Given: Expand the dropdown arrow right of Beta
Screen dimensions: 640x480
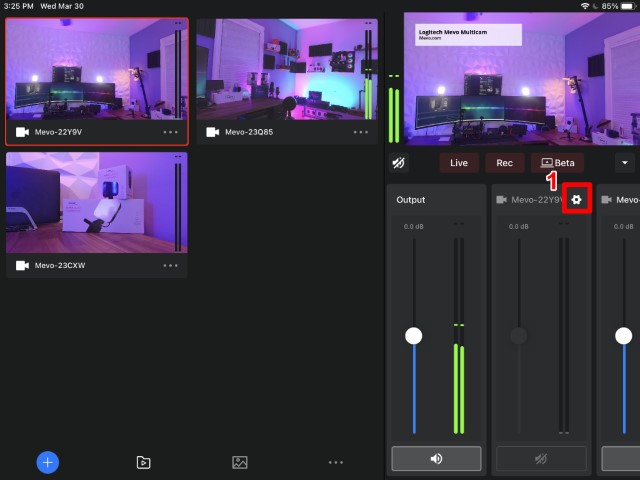Looking at the screenshot, I should click(625, 162).
